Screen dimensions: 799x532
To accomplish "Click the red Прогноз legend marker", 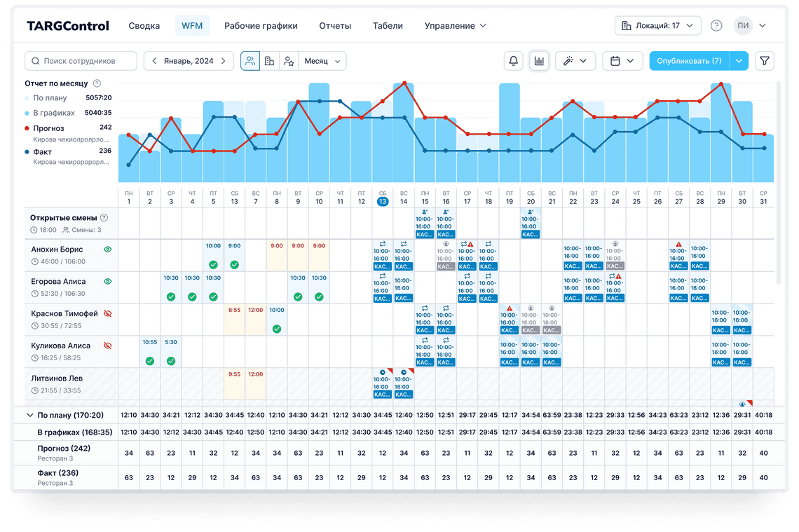I will [27, 128].
